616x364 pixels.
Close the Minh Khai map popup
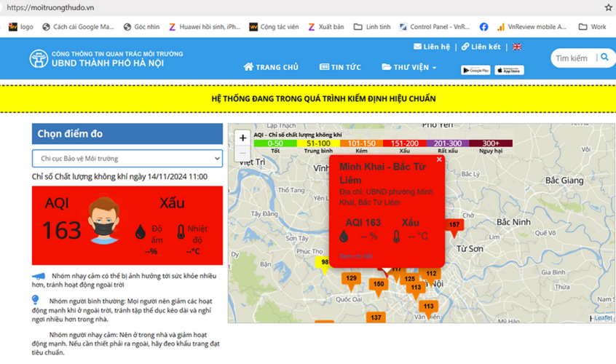439,159
